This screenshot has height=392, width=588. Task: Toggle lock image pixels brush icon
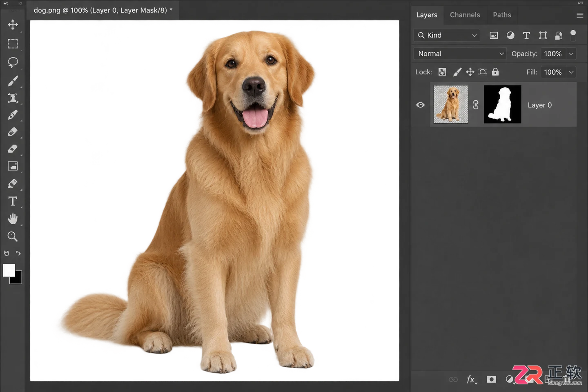pyautogui.click(x=457, y=72)
